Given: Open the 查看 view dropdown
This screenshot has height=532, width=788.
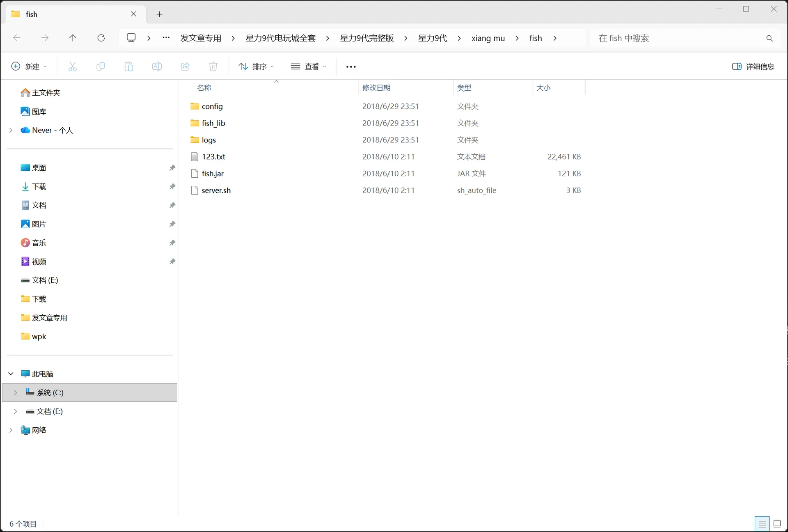Looking at the screenshot, I should [x=309, y=66].
